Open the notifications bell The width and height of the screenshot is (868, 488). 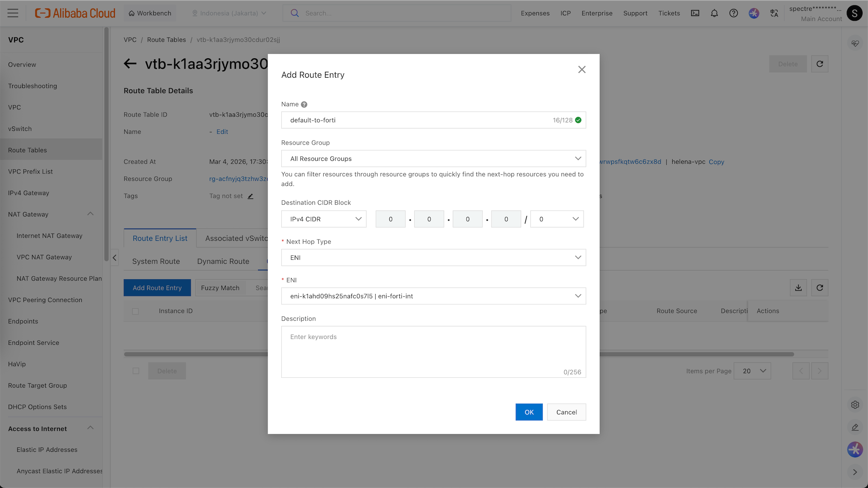click(714, 13)
